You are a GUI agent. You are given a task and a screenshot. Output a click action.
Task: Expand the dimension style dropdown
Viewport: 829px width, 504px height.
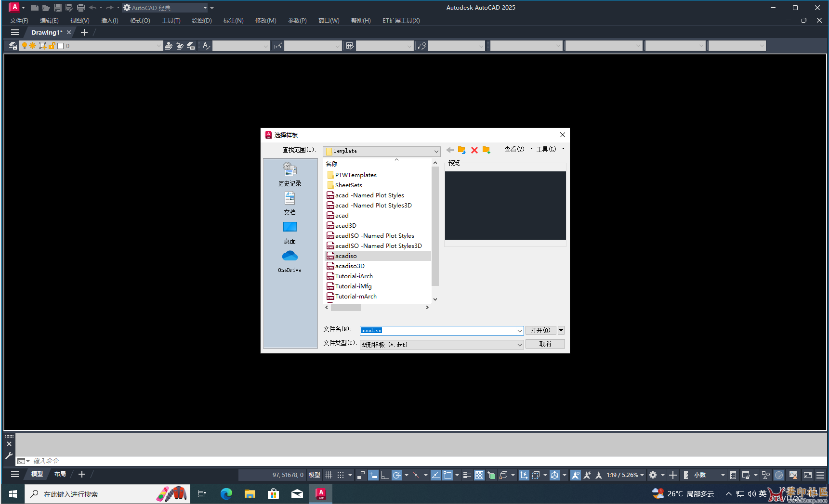pos(338,46)
